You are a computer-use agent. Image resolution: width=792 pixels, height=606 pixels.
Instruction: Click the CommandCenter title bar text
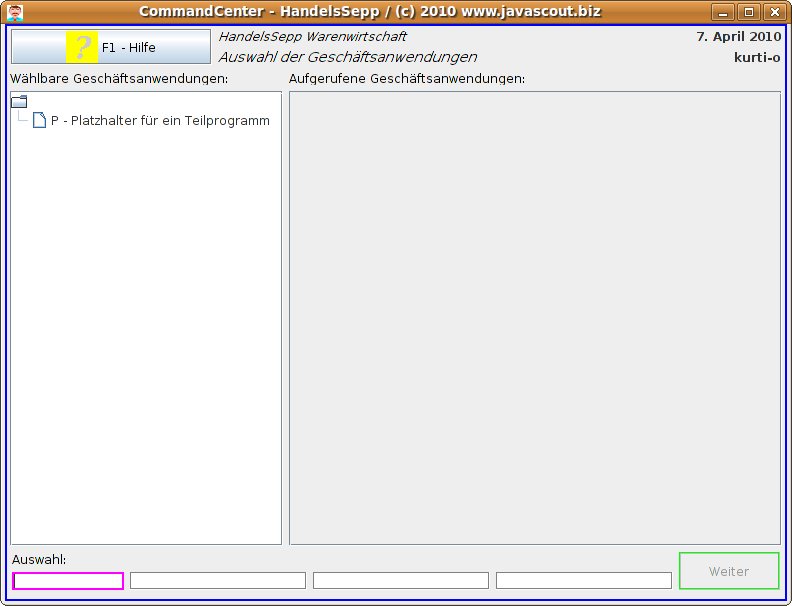coord(370,12)
